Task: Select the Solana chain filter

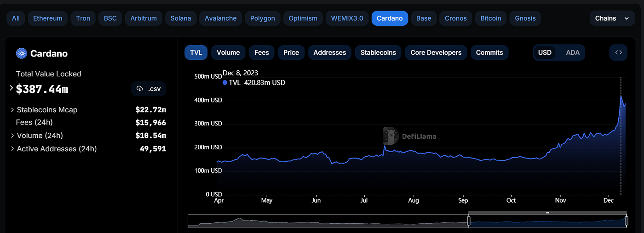Action: [181, 18]
